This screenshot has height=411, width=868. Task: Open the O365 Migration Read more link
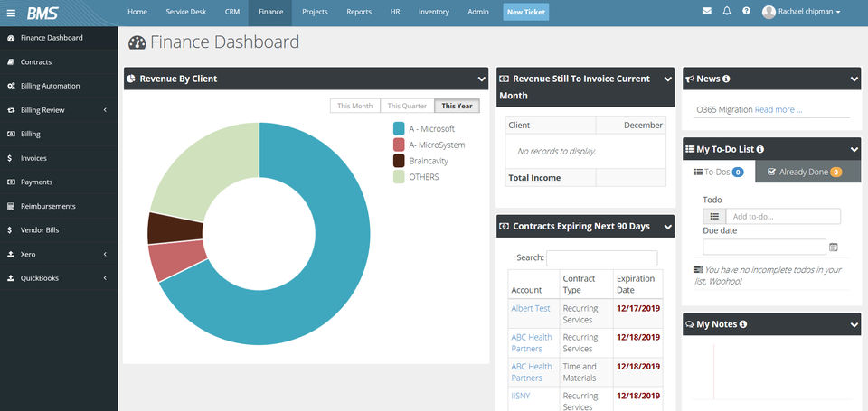(x=778, y=109)
